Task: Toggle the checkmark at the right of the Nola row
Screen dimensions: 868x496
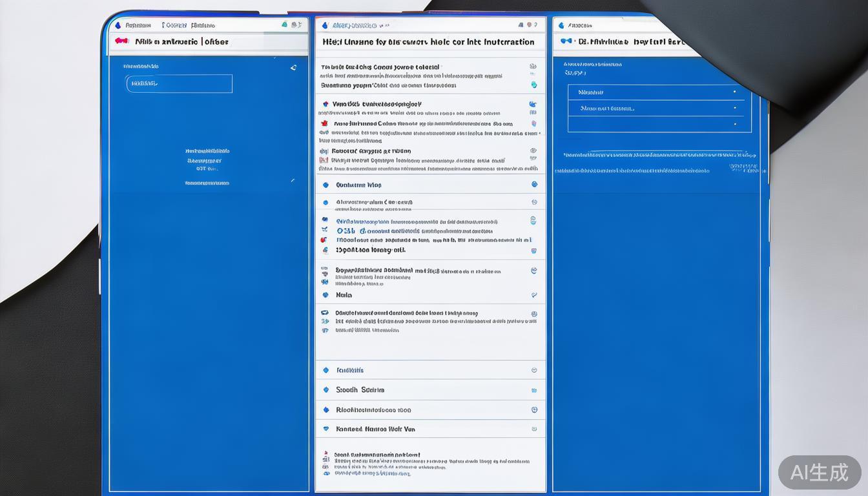Action: [533, 295]
